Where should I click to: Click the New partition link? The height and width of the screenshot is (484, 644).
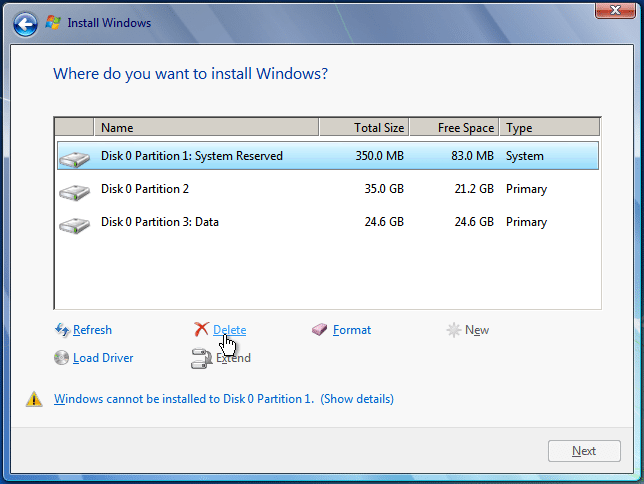(477, 330)
